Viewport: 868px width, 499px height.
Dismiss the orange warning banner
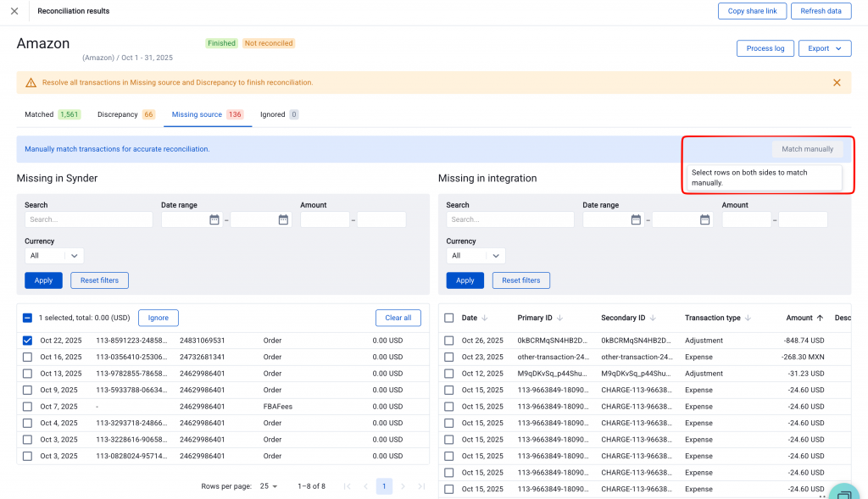pyautogui.click(x=837, y=82)
